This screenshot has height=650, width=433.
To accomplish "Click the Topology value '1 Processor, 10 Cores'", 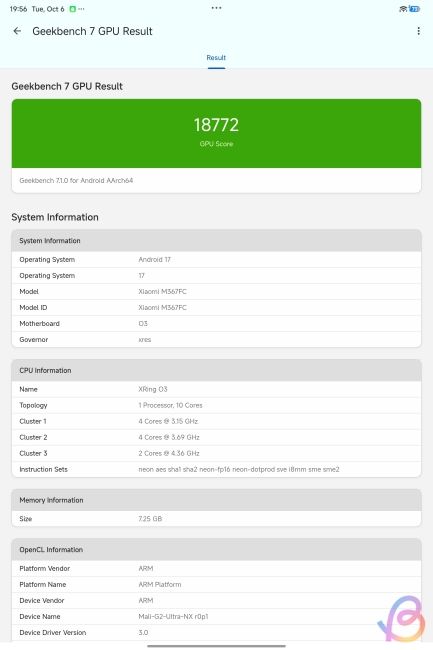I will (170, 405).
